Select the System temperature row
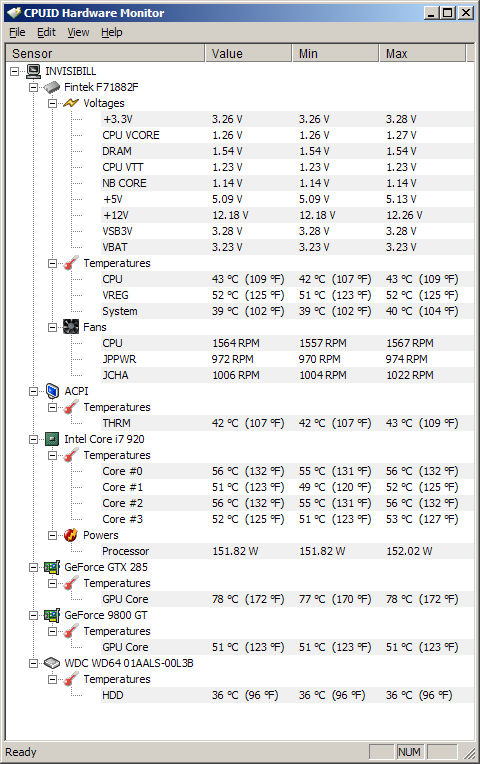The width and height of the screenshot is (480, 764). 287,311
